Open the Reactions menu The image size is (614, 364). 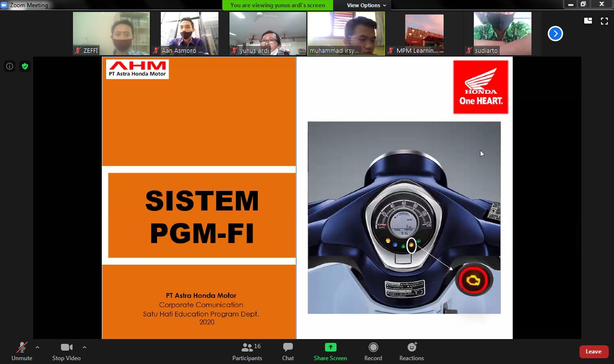tap(411, 351)
